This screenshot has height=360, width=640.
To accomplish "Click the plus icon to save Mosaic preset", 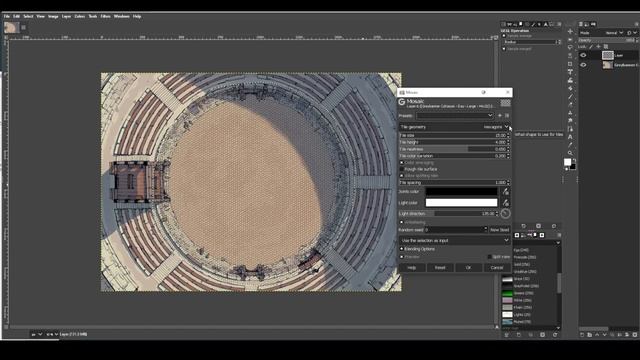I will coord(500,116).
